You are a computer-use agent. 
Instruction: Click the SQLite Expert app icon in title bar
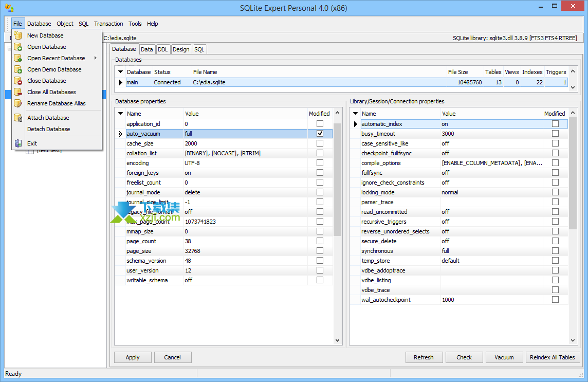9,8
